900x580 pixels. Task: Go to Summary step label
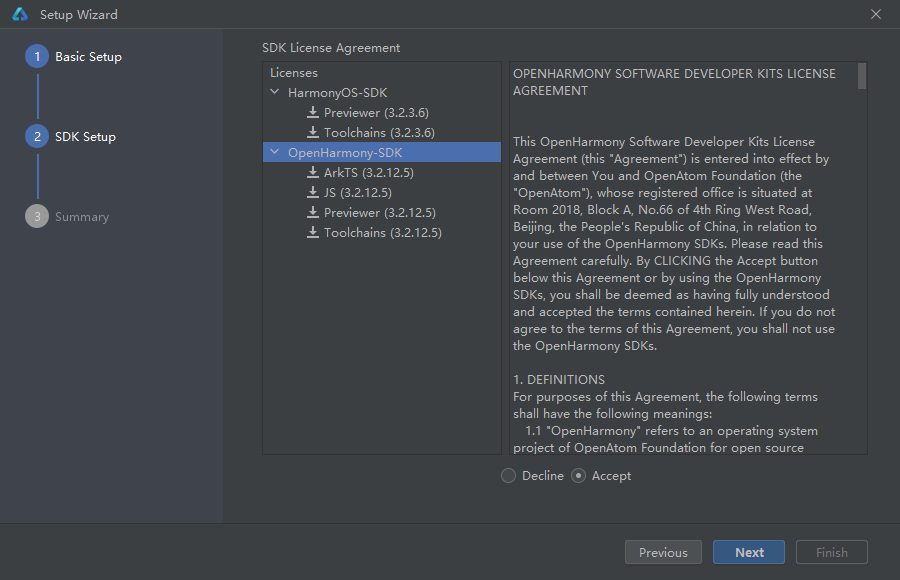tap(82, 217)
